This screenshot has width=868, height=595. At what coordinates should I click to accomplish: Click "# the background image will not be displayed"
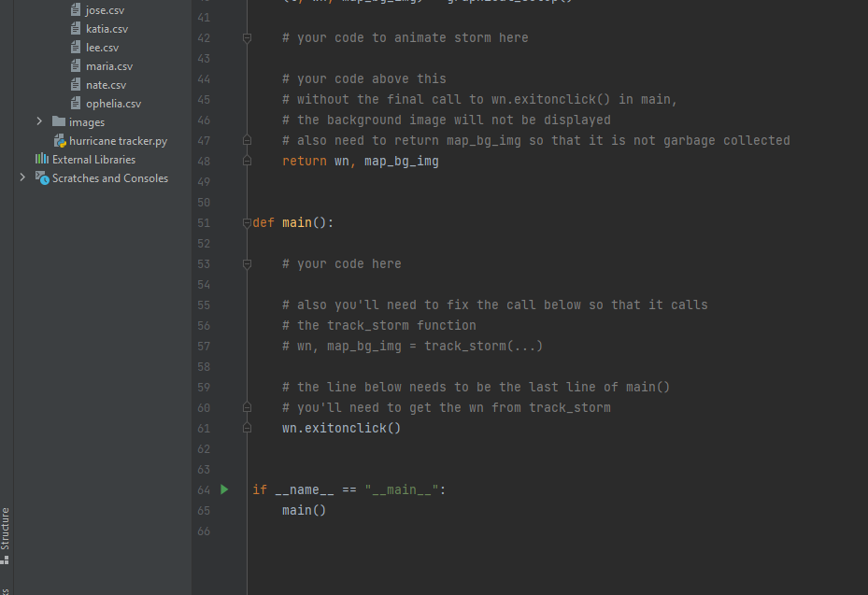[x=447, y=120]
